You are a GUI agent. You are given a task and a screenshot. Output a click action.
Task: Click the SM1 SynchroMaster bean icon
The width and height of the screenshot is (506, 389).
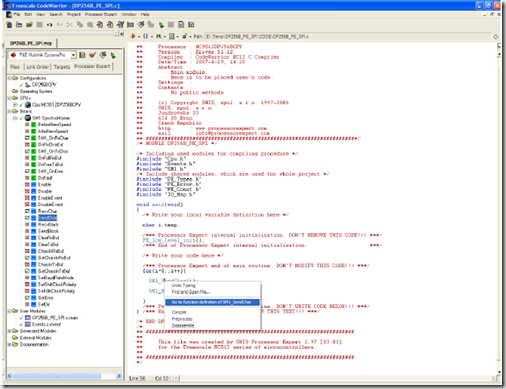[x=28, y=118]
